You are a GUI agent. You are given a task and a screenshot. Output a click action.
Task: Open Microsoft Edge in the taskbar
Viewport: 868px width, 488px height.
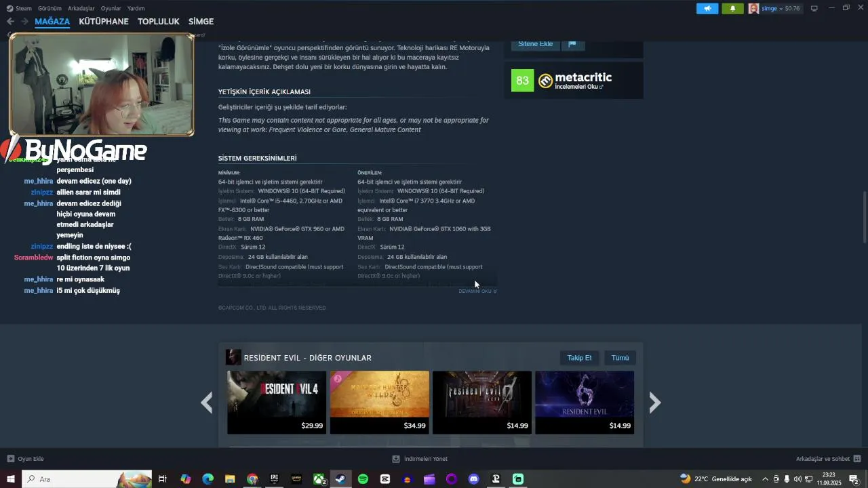208,479
